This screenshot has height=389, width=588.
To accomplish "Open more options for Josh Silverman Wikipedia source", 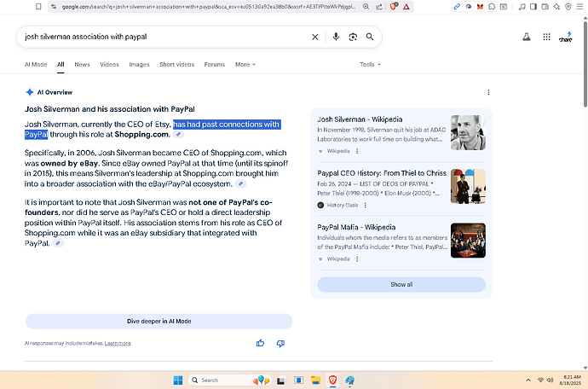I will coord(357,151).
